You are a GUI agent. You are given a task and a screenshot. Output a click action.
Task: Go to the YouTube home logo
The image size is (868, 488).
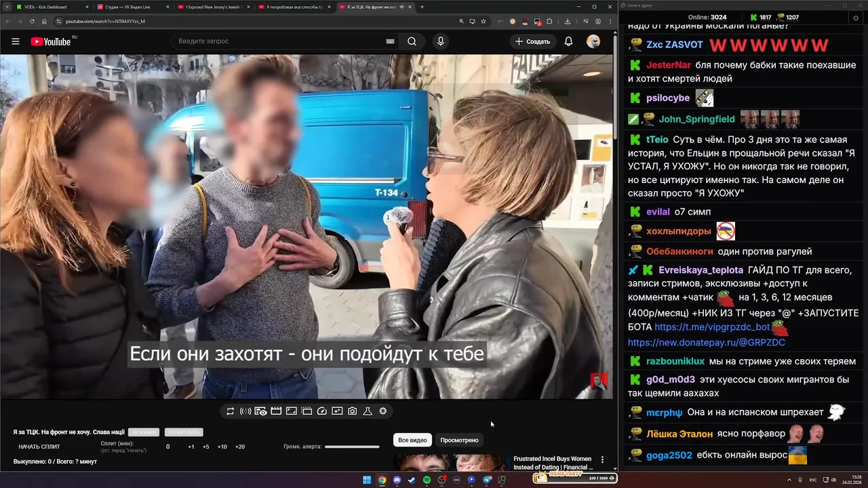[51, 41]
